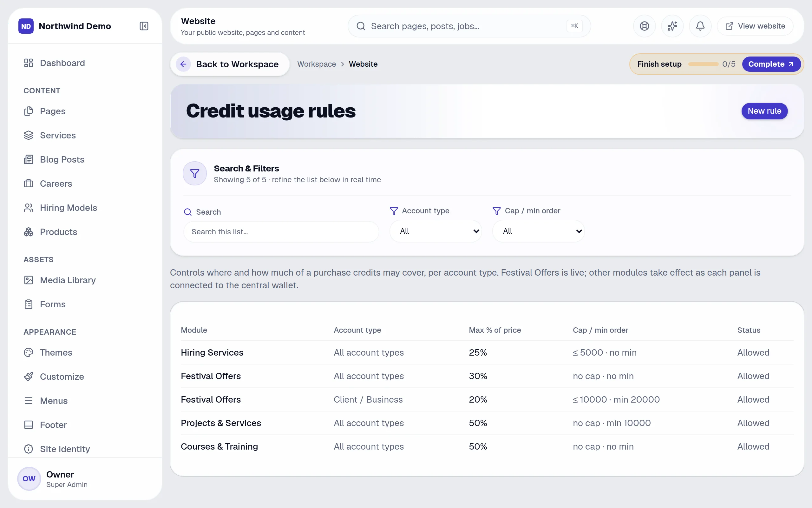Open Menus settings
Viewport: 812px width, 508px height.
point(85,401)
